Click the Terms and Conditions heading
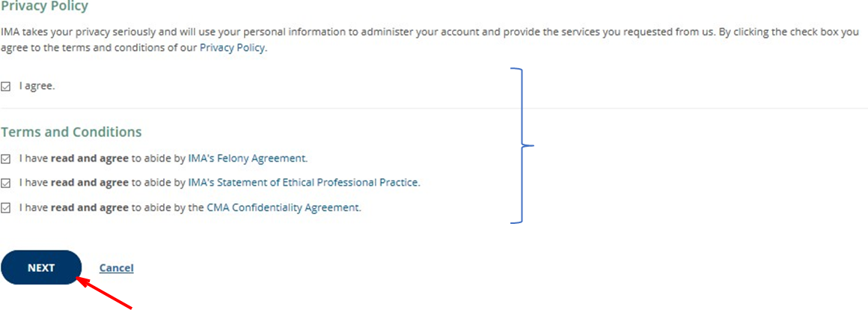 coord(71,133)
